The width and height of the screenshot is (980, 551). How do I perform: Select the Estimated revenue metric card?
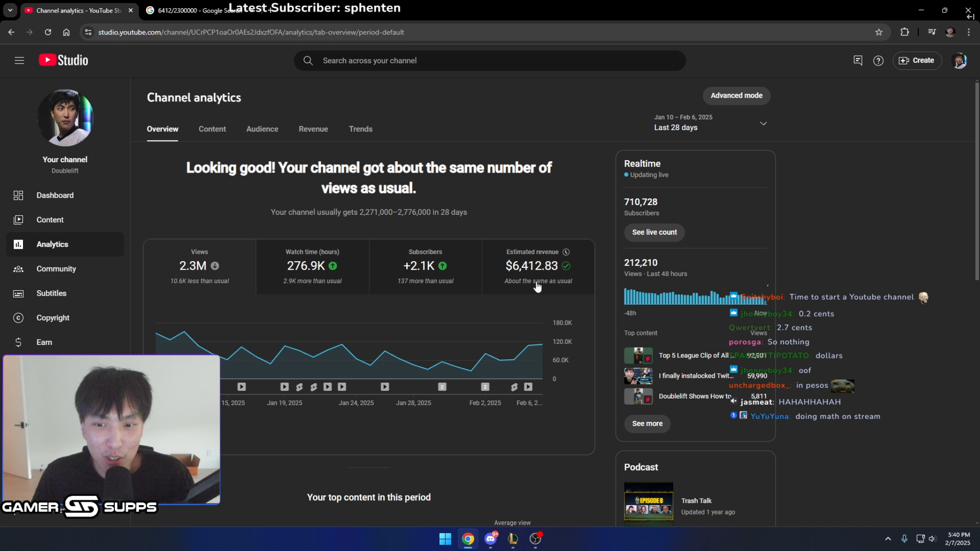[x=538, y=266]
